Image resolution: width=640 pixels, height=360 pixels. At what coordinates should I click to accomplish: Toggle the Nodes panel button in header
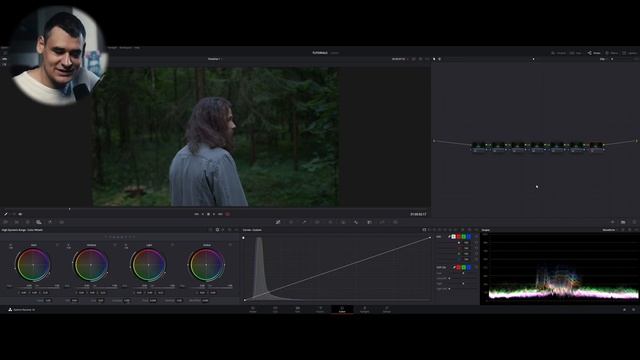coord(594,53)
